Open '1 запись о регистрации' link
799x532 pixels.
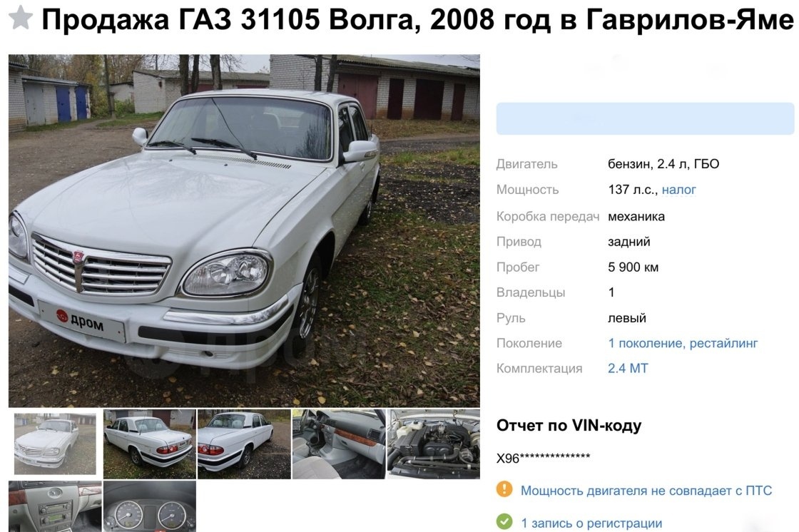click(x=591, y=523)
